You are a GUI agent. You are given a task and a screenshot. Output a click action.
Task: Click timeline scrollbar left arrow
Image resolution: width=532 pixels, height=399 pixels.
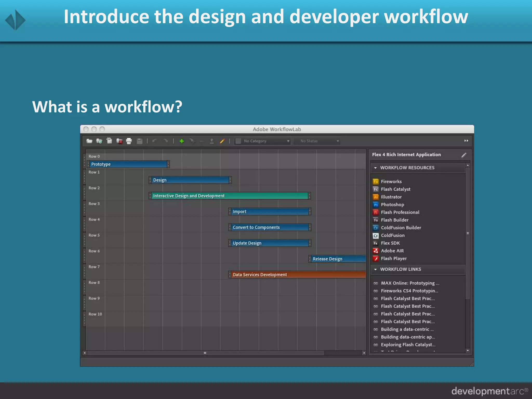[x=85, y=353]
